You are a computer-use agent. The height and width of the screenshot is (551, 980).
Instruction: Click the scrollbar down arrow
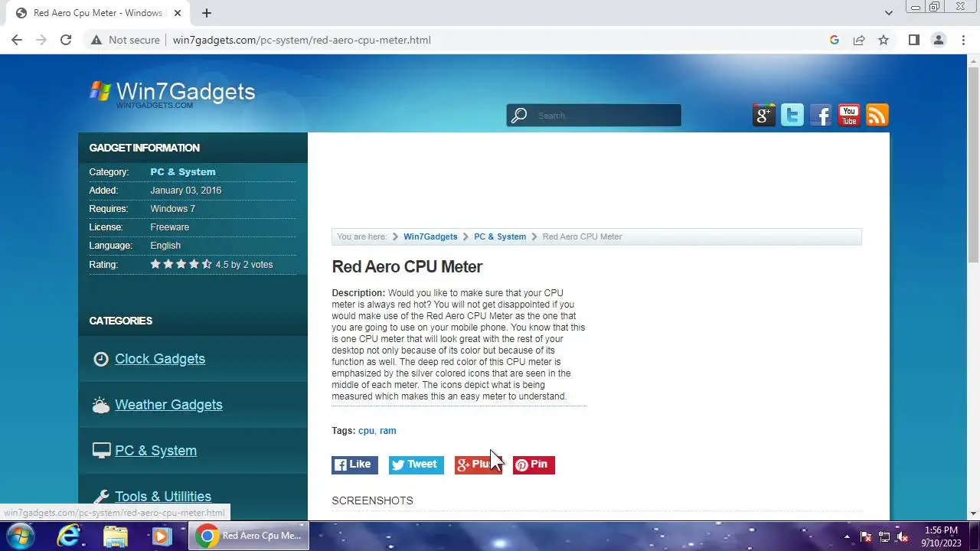tap(974, 514)
